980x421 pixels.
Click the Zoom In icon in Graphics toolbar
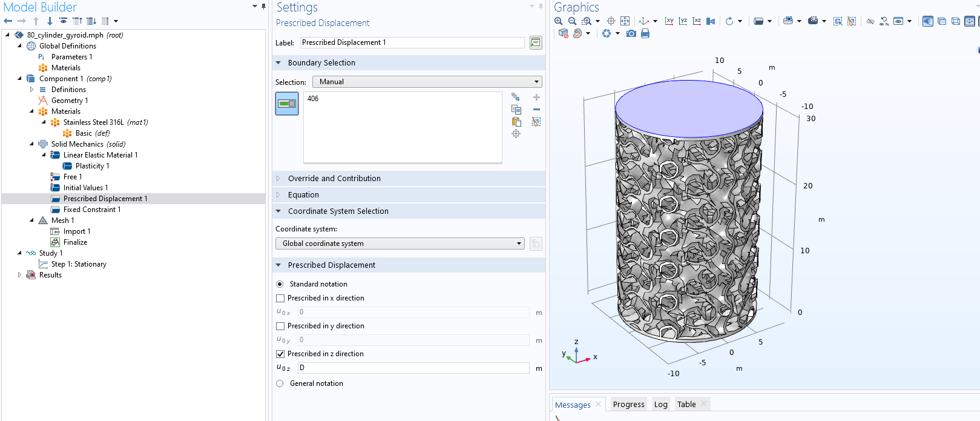pyautogui.click(x=558, y=21)
